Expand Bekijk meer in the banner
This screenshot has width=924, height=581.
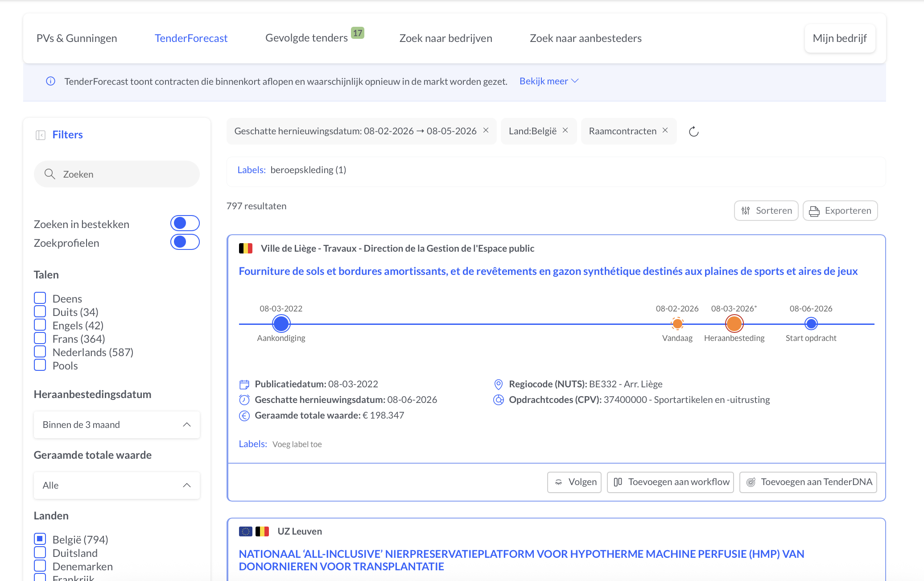(549, 81)
